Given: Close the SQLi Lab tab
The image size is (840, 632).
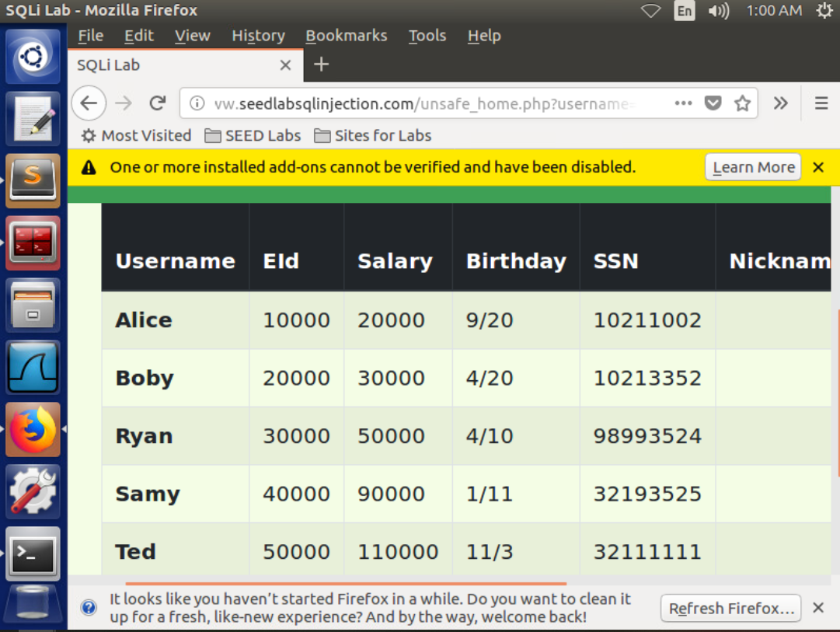Looking at the screenshot, I should click(x=285, y=65).
